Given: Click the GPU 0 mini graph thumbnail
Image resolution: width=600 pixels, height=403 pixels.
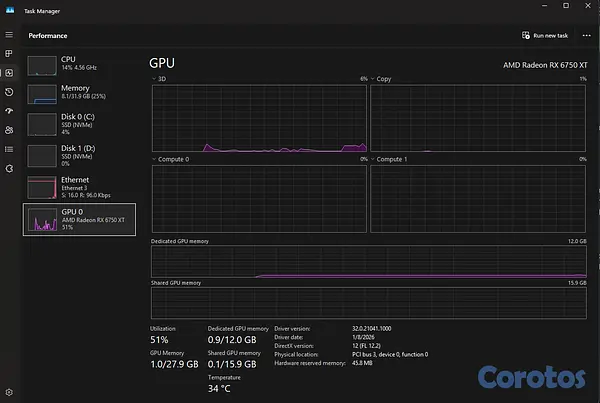Looking at the screenshot, I should [42, 220].
